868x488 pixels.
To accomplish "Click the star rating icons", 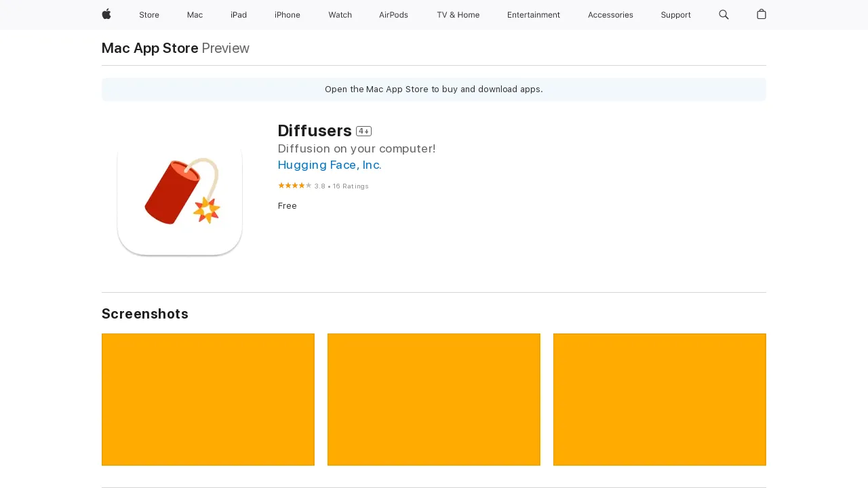I will [295, 186].
